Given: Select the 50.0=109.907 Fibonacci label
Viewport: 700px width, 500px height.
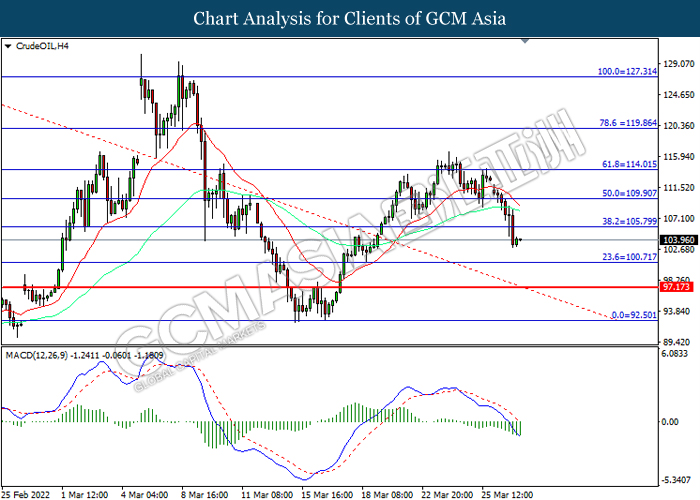Looking at the screenshot, I should coord(629,193).
